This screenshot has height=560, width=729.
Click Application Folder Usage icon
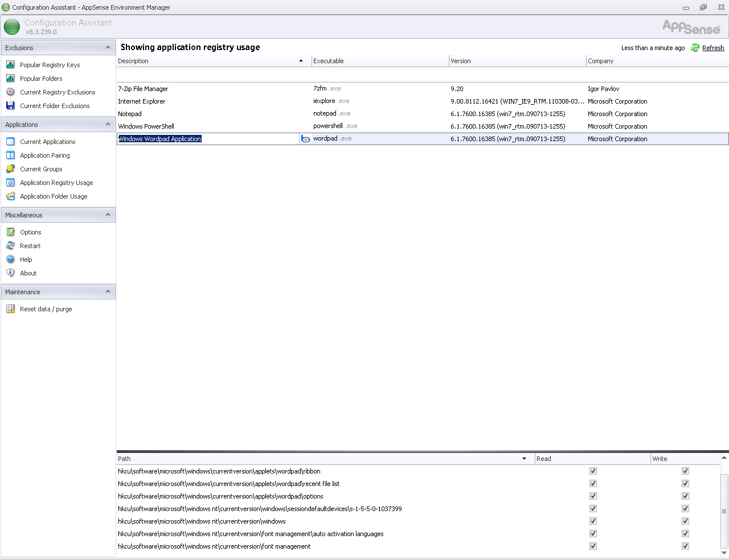click(10, 196)
